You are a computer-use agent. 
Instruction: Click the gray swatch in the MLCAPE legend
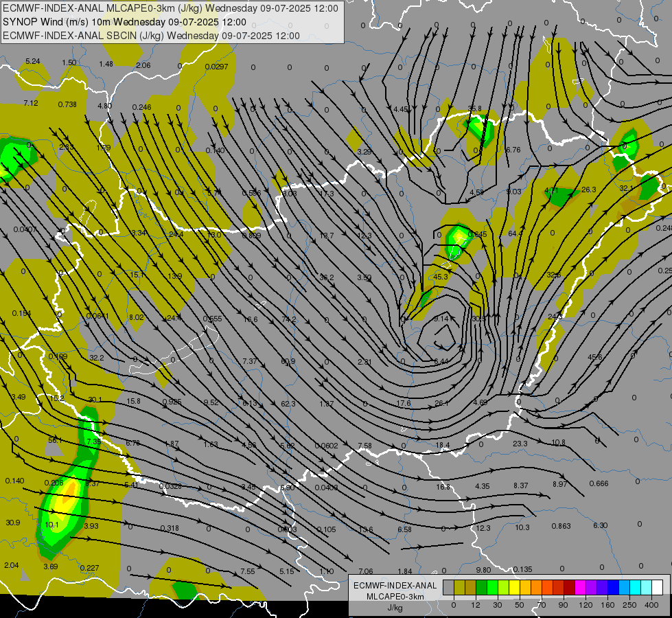[x=448, y=587]
